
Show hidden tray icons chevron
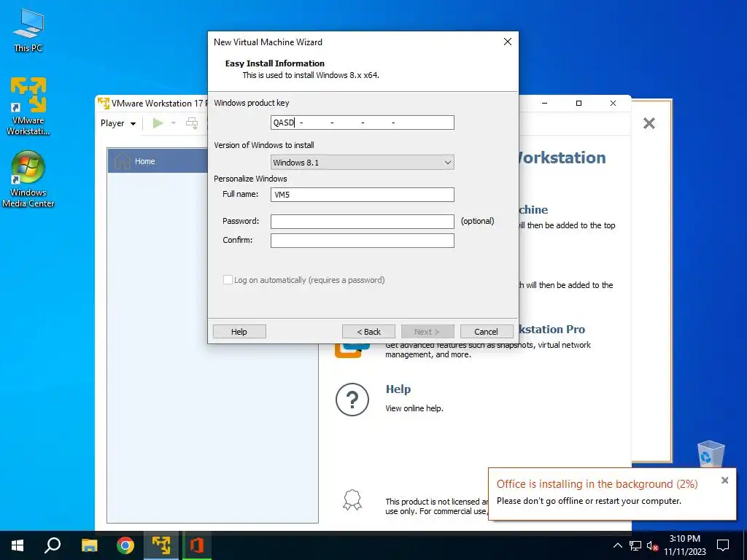point(617,545)
